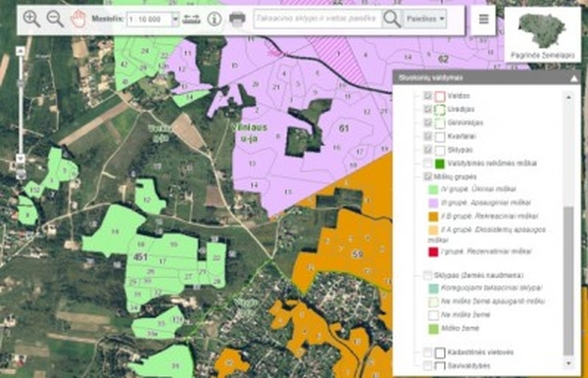588x378 pixels.
Task: Print the map with printer icon
Action: tap(237, 19)
